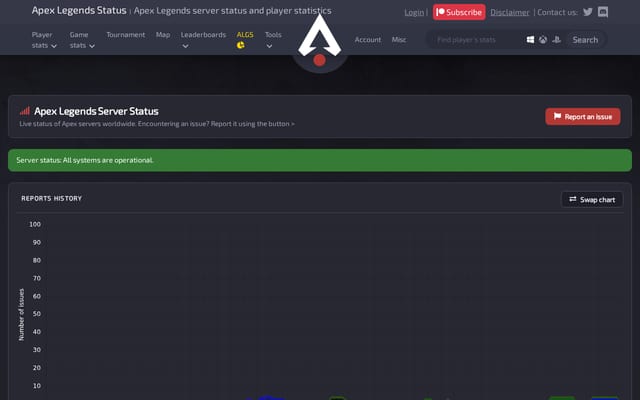The width and height of the screenshot is (640, 400).
Task: Click the red signal bars icon
Action: tap(25, 111)
